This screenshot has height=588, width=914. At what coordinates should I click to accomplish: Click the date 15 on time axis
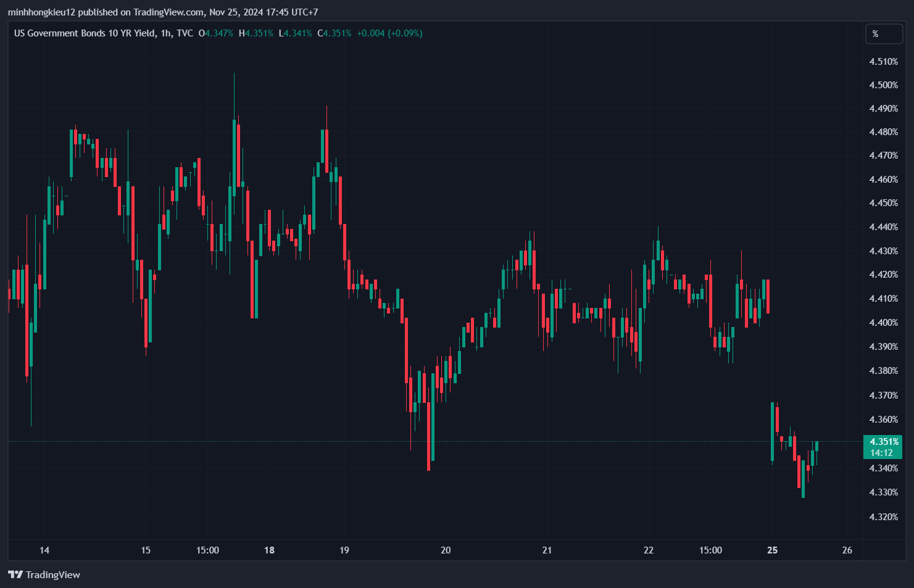tap(146, 550)
